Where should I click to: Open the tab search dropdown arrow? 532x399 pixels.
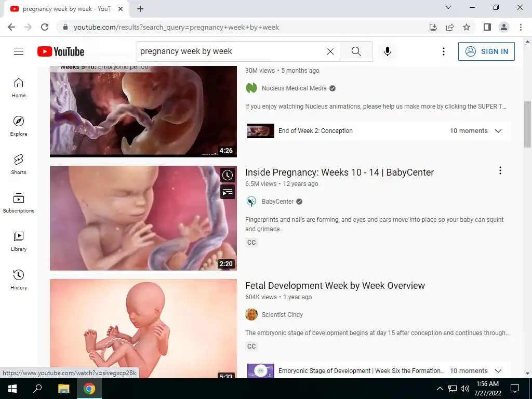[448, 7]
